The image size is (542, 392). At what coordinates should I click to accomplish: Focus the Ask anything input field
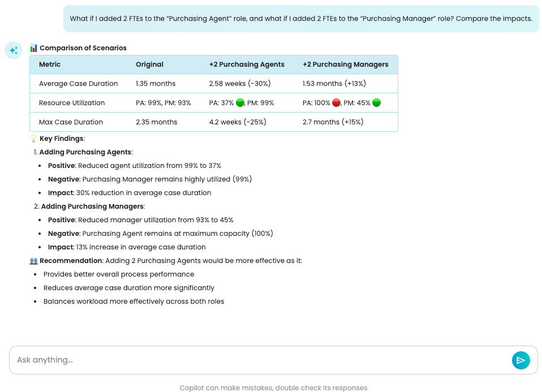click(x=260, y=360)
